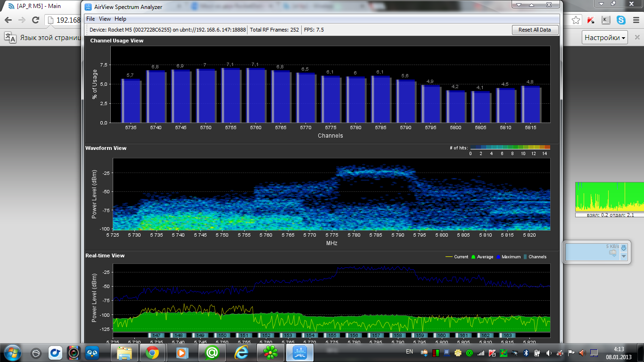Click the Reset All Data button
Screen dimensions: 644x362
(535, 30)
